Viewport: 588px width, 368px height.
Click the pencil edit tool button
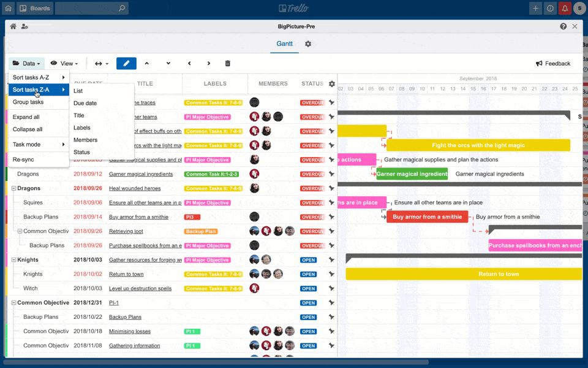126,63
